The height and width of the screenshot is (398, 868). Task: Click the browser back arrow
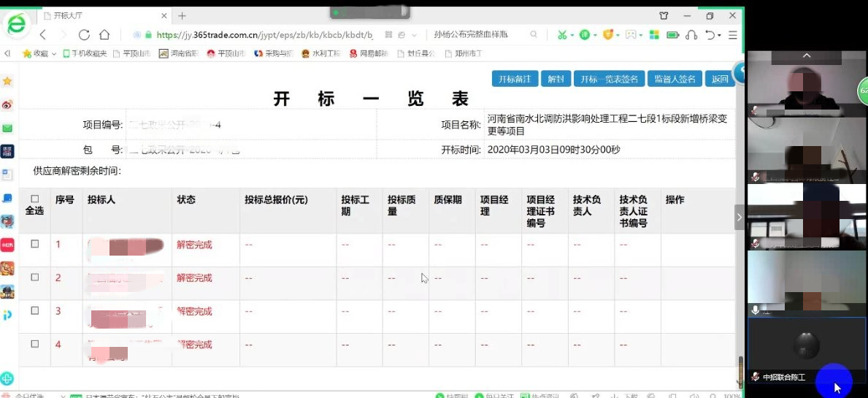point(43,34)
